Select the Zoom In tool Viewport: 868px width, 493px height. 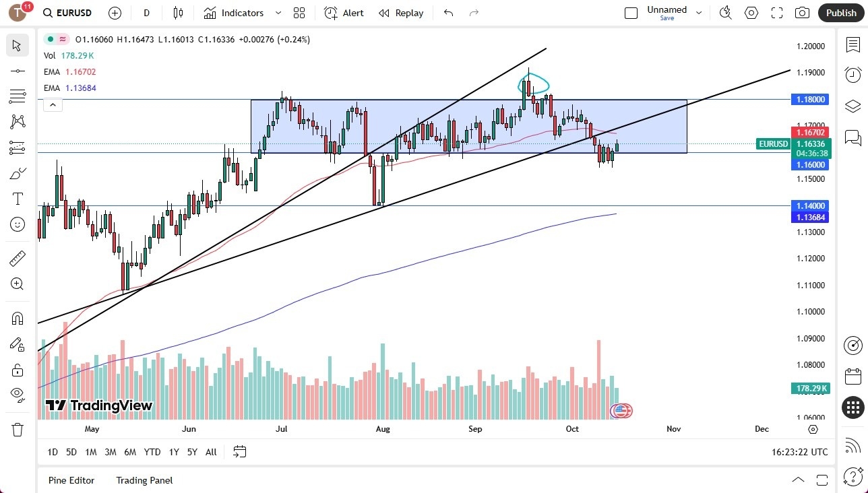coord(17,284)
